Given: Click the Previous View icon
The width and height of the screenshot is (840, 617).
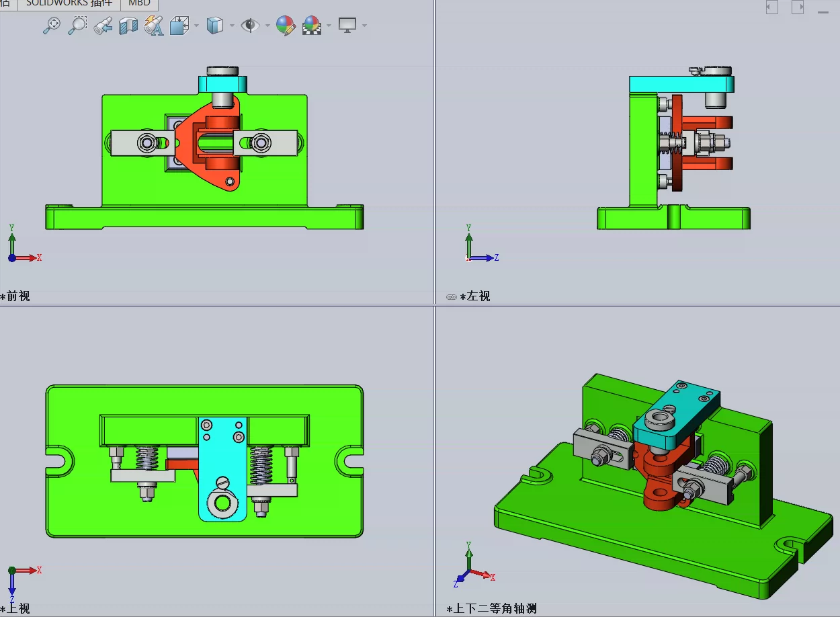Looking at the screenshot, I should click(103, 26).
